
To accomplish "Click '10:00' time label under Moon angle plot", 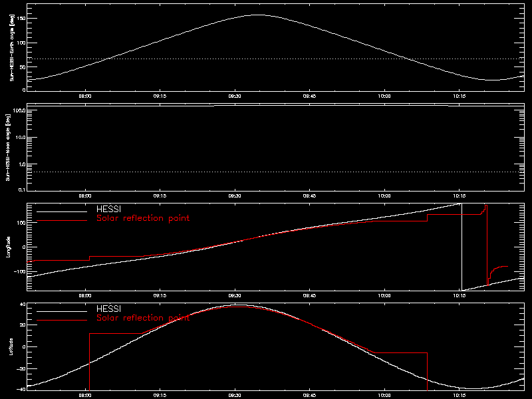I will [384, 196].
